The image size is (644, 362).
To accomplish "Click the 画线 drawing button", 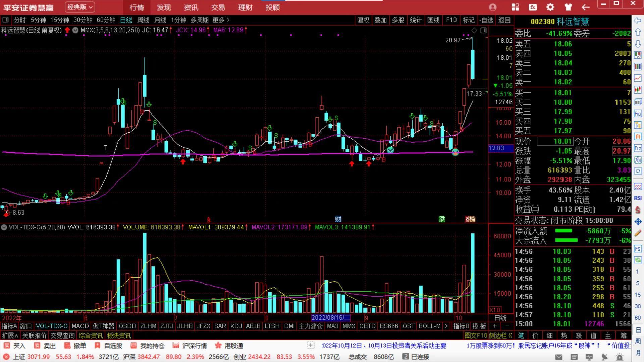I will (433, 20).
